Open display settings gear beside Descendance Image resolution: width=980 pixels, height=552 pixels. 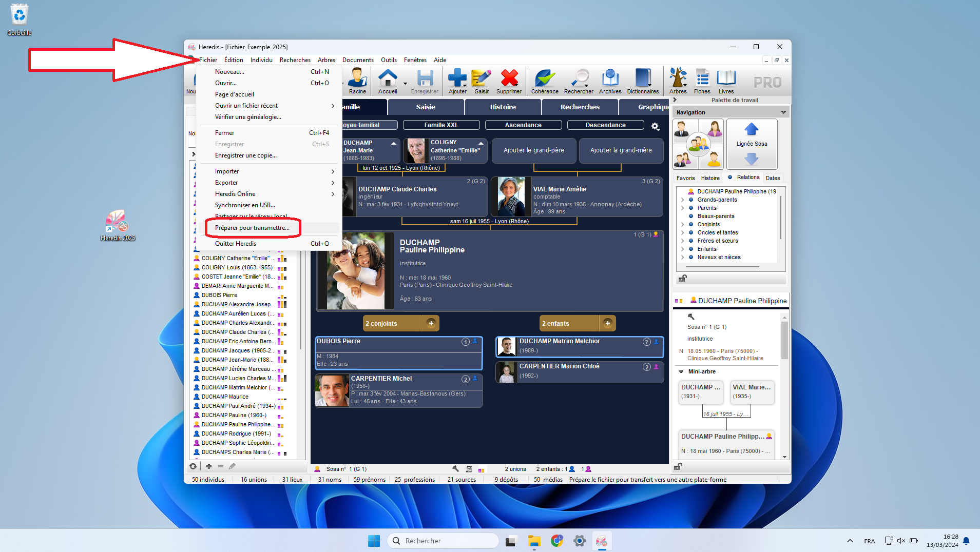[x=655, y=126]
